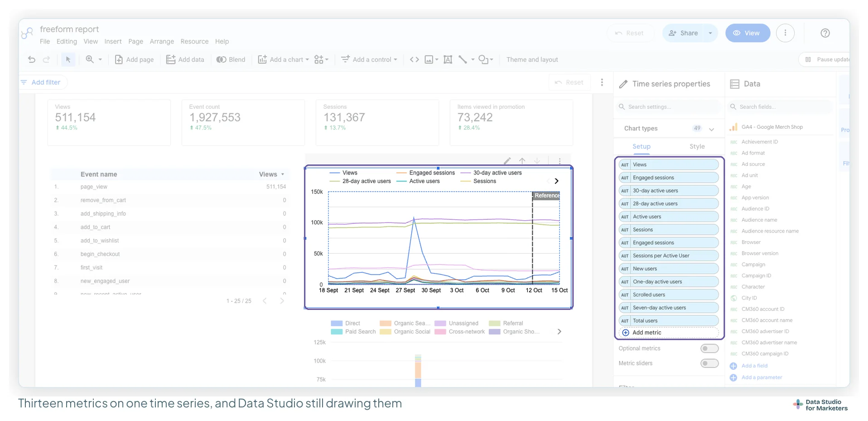This screenshot has height=421, width=868.
Task: Toggle the Optional metrics switch
Action: tap(709, 348)
